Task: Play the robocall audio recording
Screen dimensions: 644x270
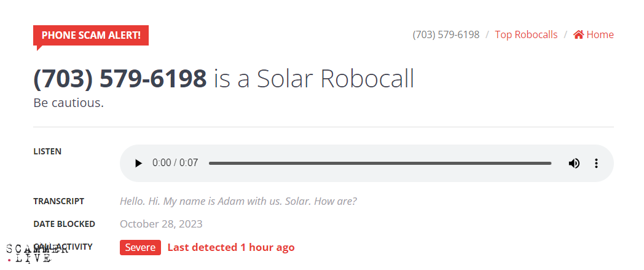Action: point(138,163)
